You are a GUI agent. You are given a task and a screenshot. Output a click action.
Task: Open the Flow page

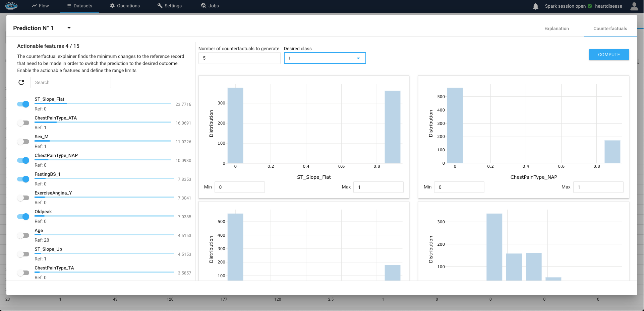40,6
